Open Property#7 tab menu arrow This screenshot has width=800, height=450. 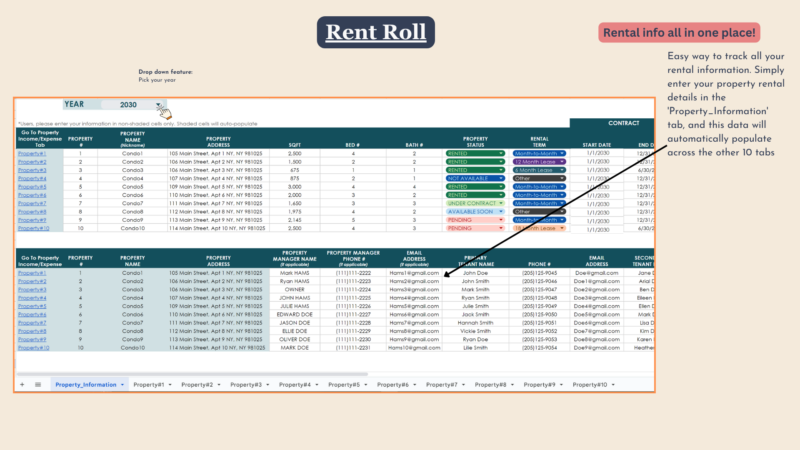point(463,385)
